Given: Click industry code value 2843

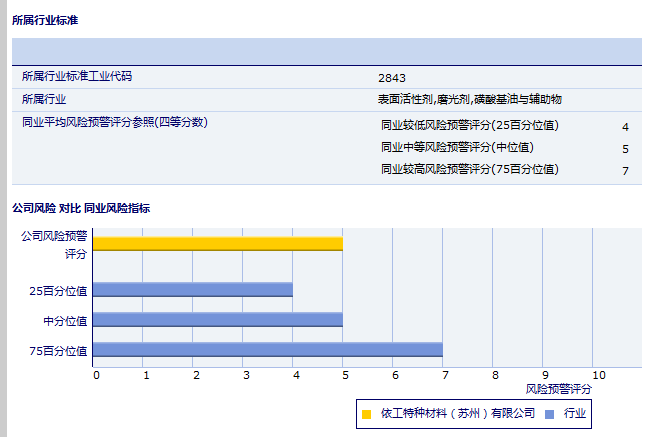Looking at the screenshot, I should 392,78.
